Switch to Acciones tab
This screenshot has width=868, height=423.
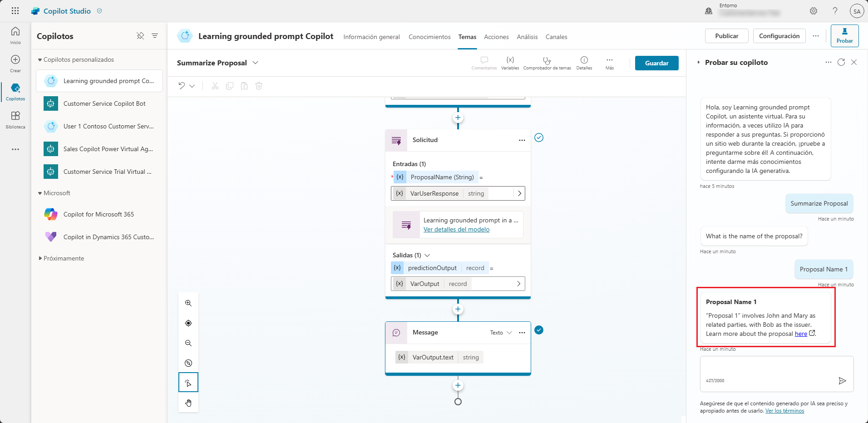[x=496, y=37]
